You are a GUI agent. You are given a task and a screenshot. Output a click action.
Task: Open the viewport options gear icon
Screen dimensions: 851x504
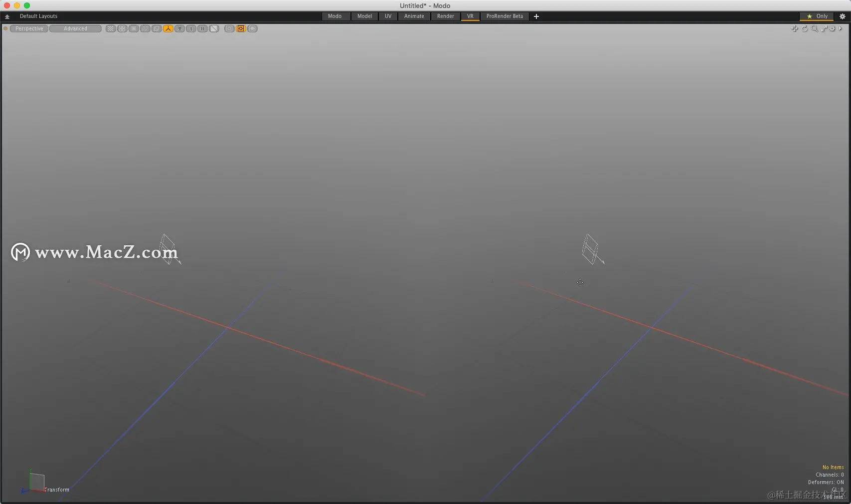[833, 29]
